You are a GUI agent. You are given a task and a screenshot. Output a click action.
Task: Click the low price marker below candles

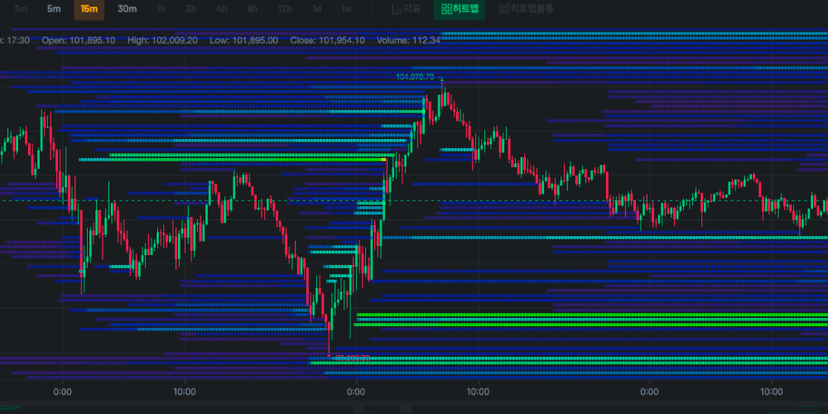[352, 357]
